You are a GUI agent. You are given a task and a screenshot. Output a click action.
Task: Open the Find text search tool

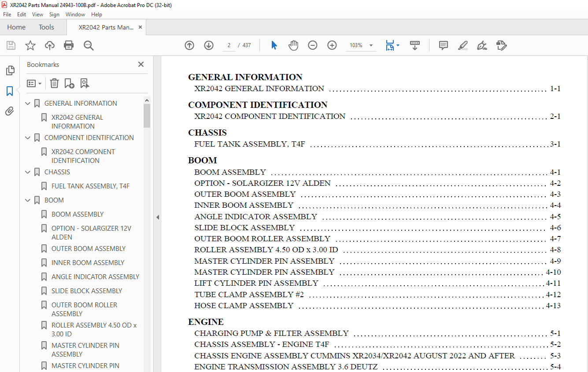89,45
